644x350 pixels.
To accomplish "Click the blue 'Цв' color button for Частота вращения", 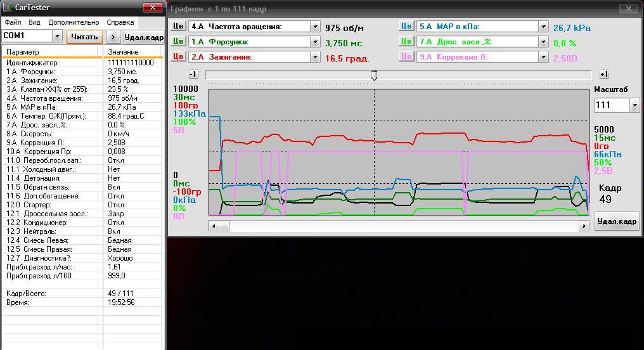I will point(178,27).
